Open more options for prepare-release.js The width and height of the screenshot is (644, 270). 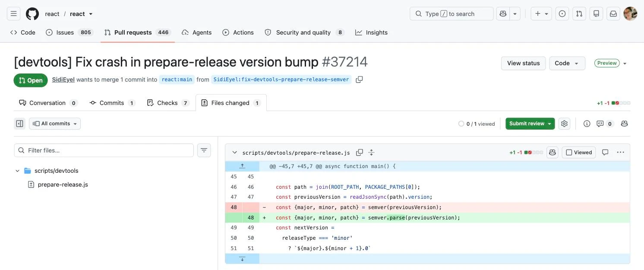[620, 152]
